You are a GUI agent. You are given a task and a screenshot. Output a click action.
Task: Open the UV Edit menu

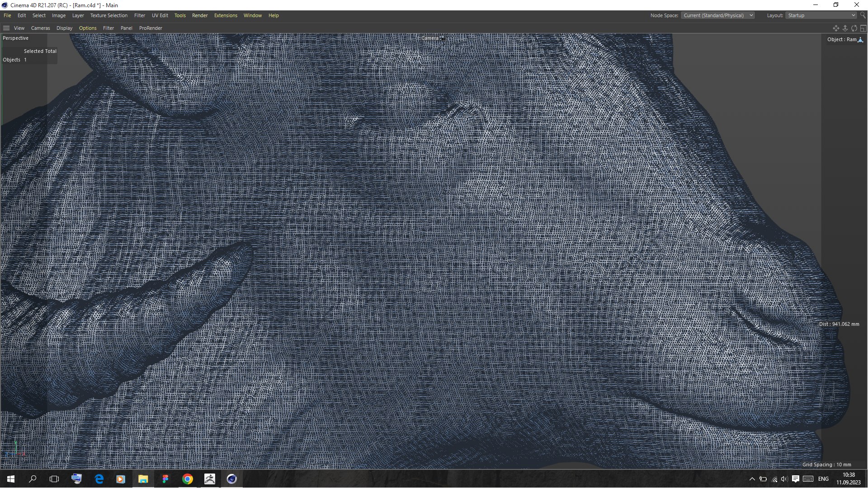click(160, 15)
